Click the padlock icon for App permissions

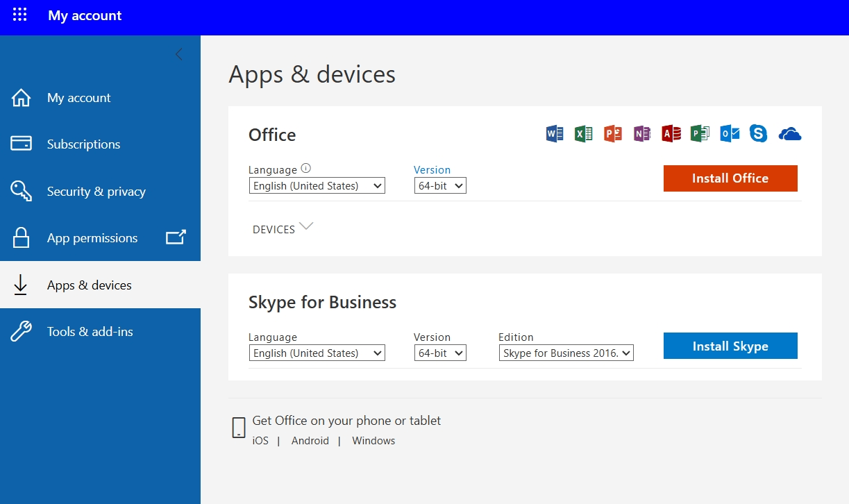(22, 238)
